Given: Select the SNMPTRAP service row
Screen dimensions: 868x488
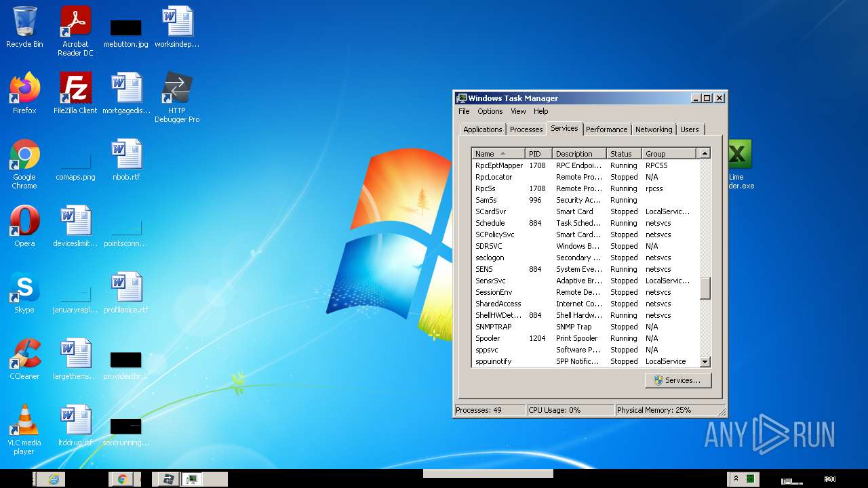Looking at the screenshot, I should 585,327.
